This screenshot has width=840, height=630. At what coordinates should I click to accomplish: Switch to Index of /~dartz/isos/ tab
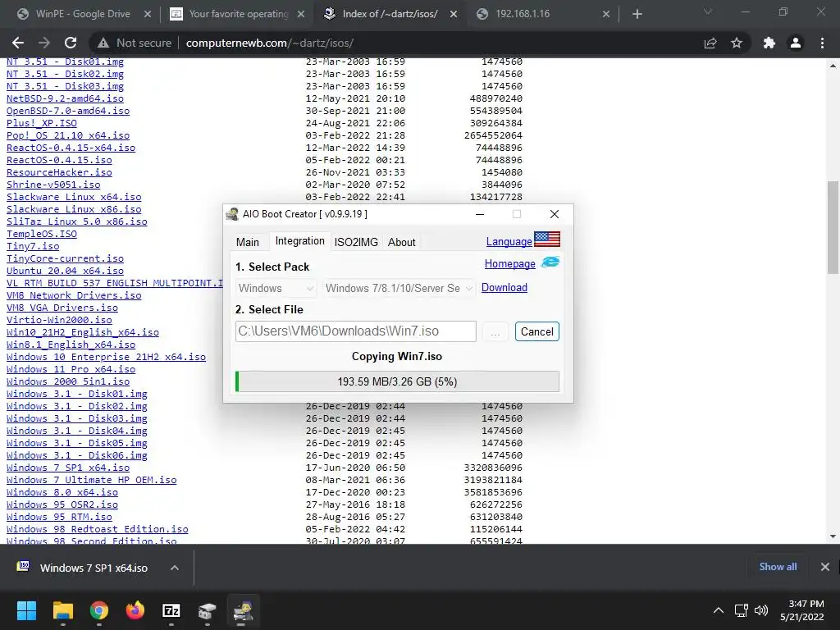point(390,14)
